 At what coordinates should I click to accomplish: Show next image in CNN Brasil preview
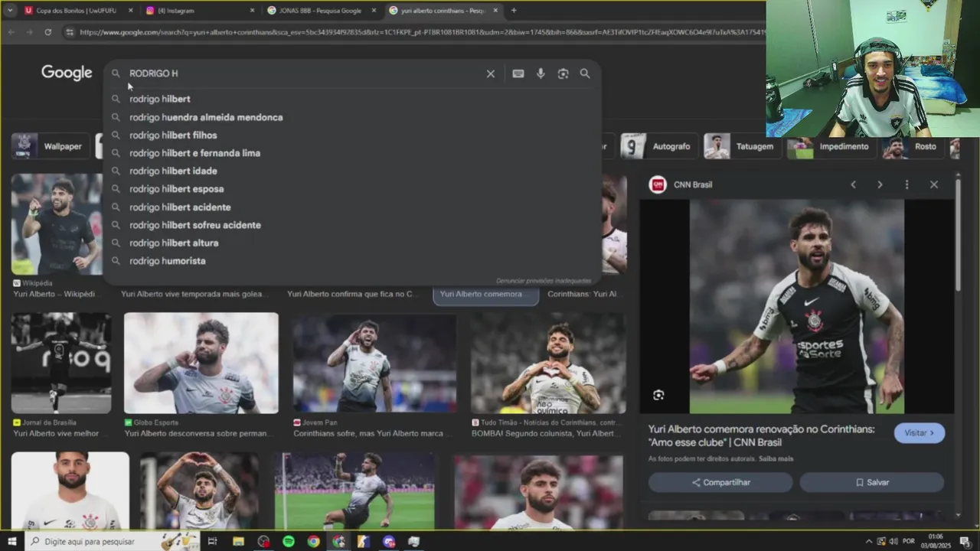pyautogui.click(x=880, y=184)
